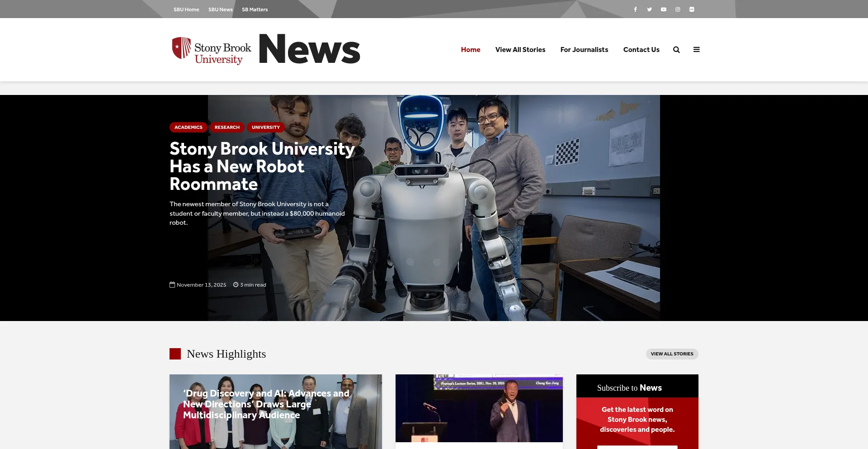Image resolution: width=868 pixels, height=449 pixels.
Task: Open the SB Matters link
Action: pos(255,9)
